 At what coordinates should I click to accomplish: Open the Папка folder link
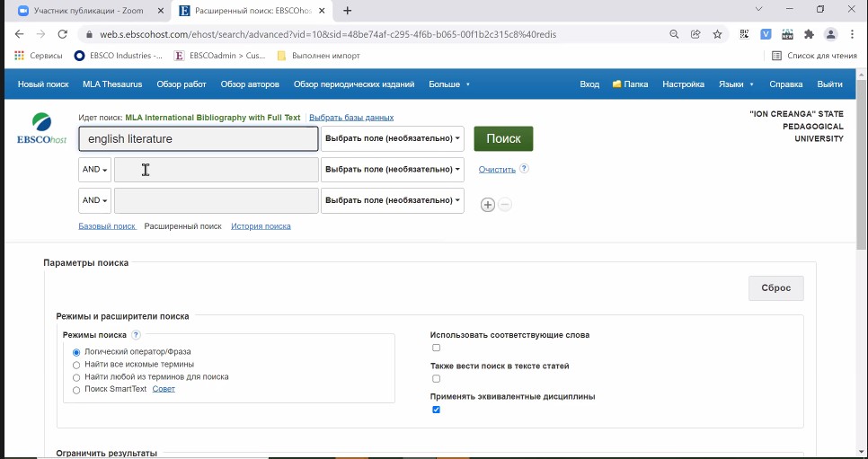pos(630,84)
